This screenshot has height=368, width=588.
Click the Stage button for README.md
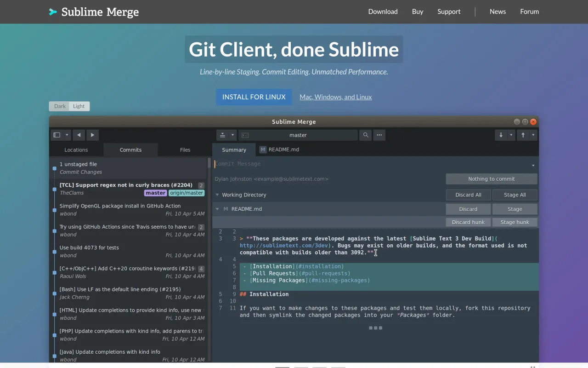coord(514,209)
